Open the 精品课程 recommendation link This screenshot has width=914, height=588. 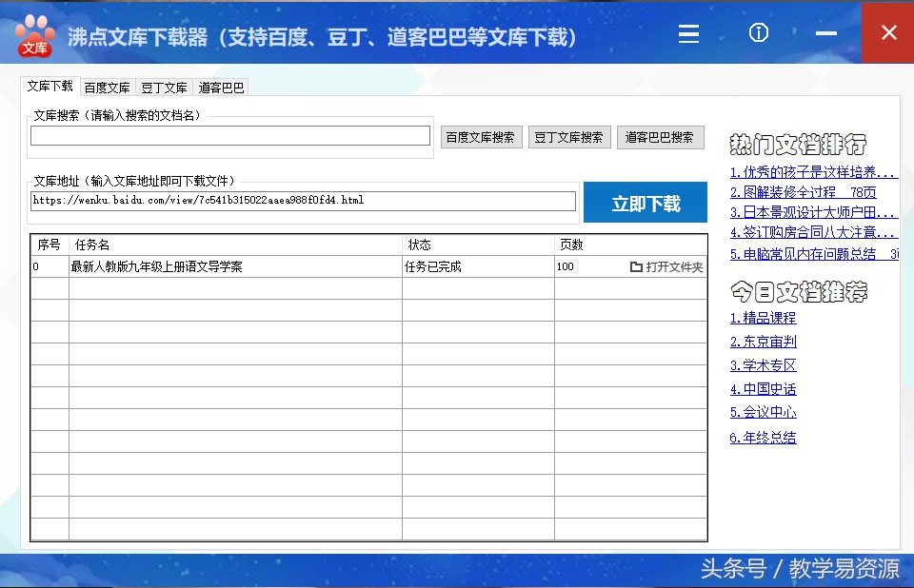tap(764, 318)
